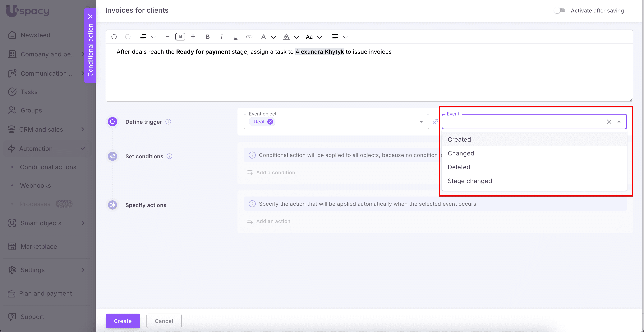
Task: Collapse the Automation sidebar section
Action: [83, 149]
